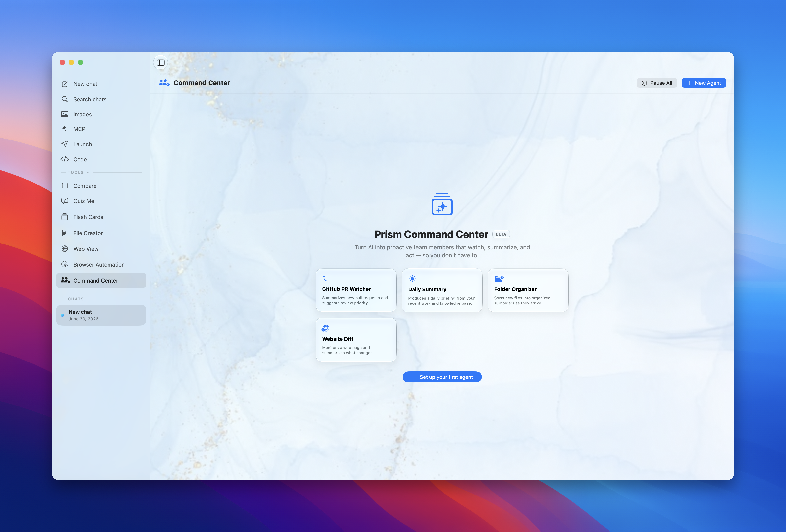The image size is (786, 532).
Task: Toggle the sidebar panel icon
Action: pos(161,63)
